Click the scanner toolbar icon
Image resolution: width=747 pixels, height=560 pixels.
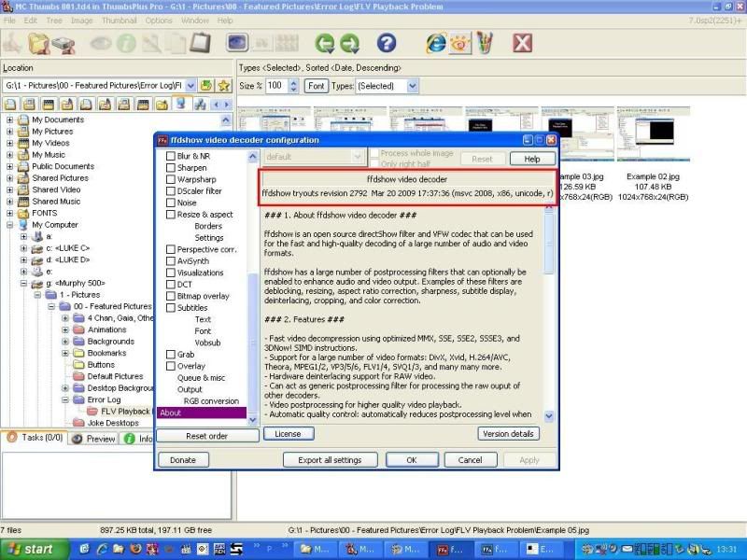[63, 45]
